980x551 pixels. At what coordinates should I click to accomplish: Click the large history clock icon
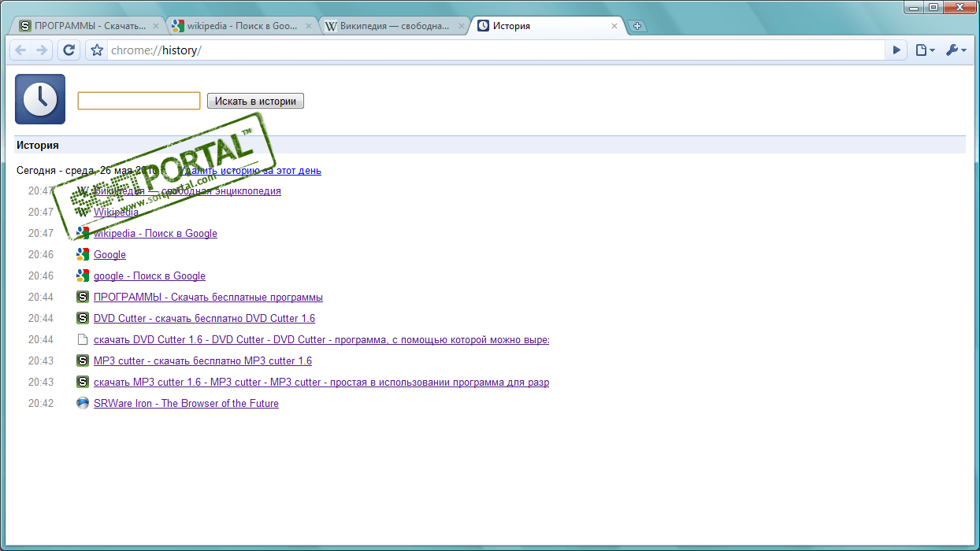click(x=40, y=99)
